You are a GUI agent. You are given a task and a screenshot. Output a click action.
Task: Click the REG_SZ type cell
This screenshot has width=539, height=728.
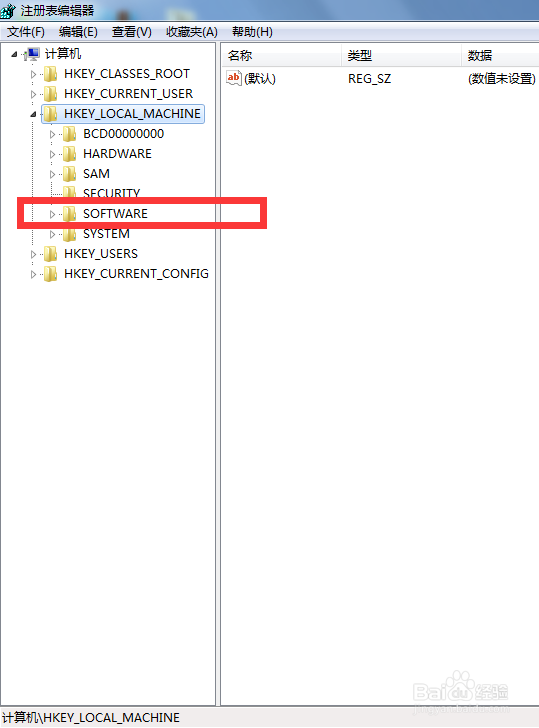coord(370,79)
